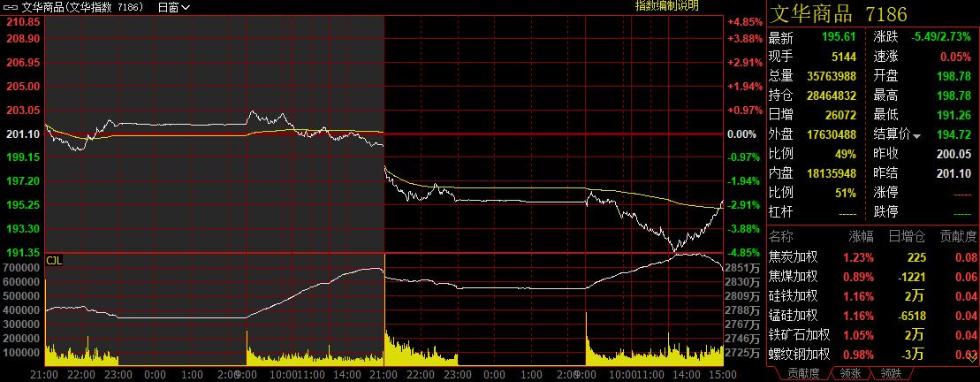Click the 210.85 price axis label
The height and width of the screenshot is (382, 980).
click(22, 22)
